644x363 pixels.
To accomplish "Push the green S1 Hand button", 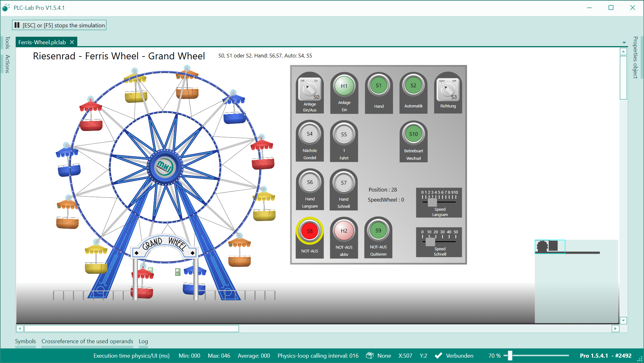I will 379,86.
